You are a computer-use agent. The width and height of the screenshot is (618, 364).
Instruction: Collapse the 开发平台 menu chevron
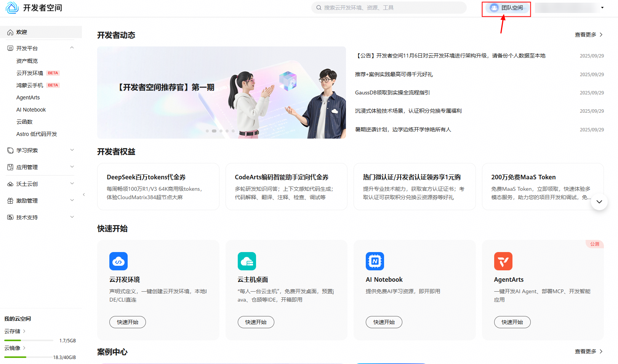tap(72, 48)
